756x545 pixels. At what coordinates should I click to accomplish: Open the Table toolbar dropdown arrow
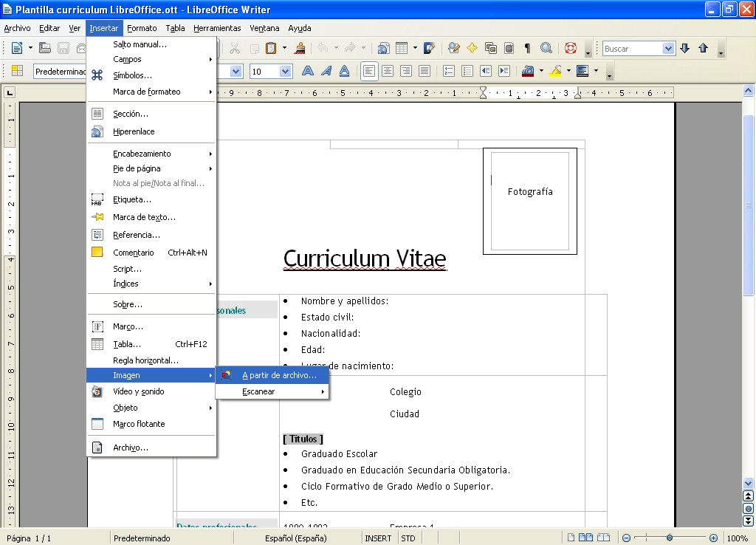point(415,48)
